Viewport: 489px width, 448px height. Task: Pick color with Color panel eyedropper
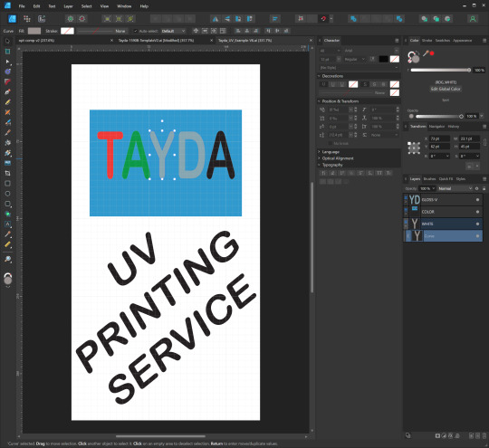tap(426, 53)
